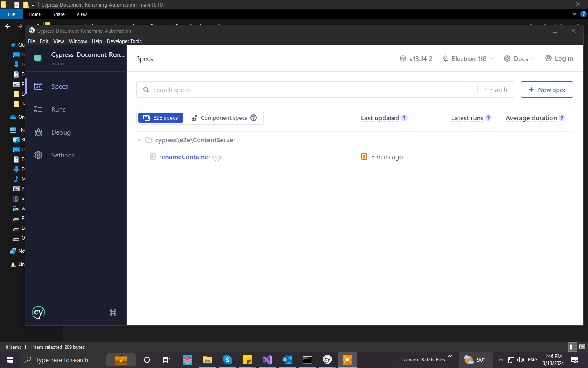Open Sticky Notes from the taskbar
This screenshot has height=368, width=588.
click(x=247, y=360)
